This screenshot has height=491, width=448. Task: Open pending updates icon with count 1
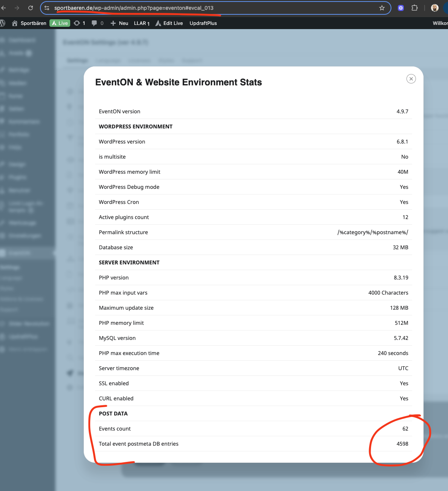(79, 23)
